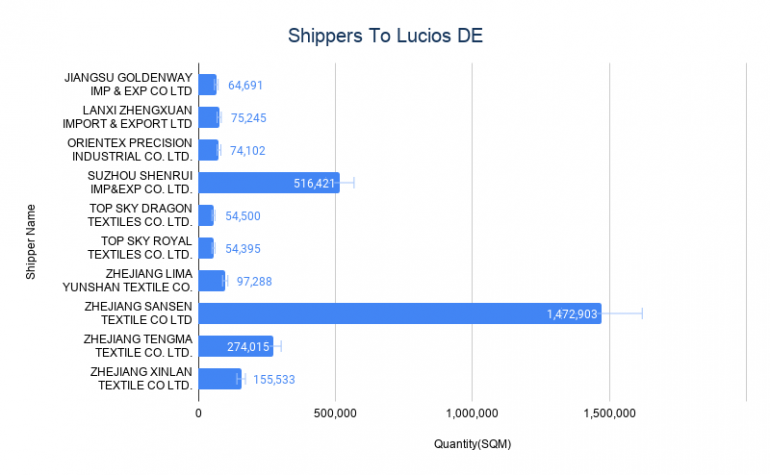Click the TOP SKY DRAGON bar

coord(206,215)
